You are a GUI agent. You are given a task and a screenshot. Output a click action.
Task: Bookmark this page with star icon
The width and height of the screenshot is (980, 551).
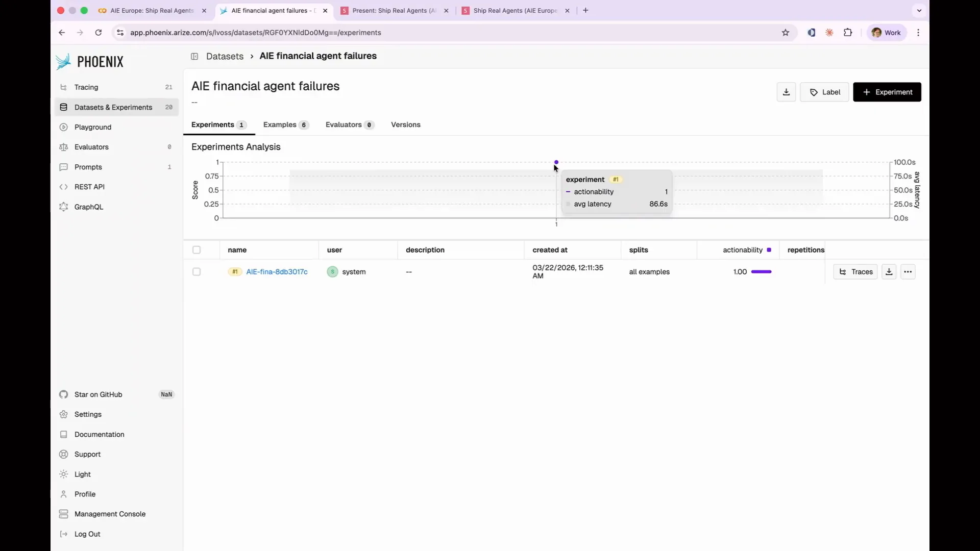tap(786, 33)
